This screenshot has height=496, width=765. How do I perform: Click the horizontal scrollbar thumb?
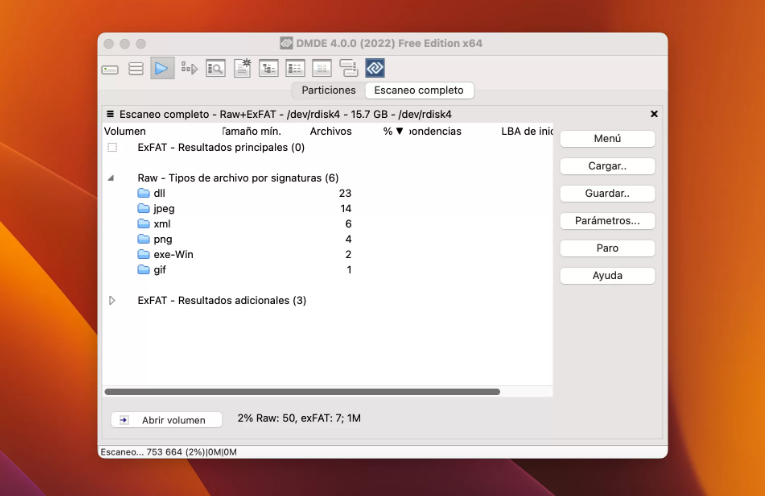point(302,392)
